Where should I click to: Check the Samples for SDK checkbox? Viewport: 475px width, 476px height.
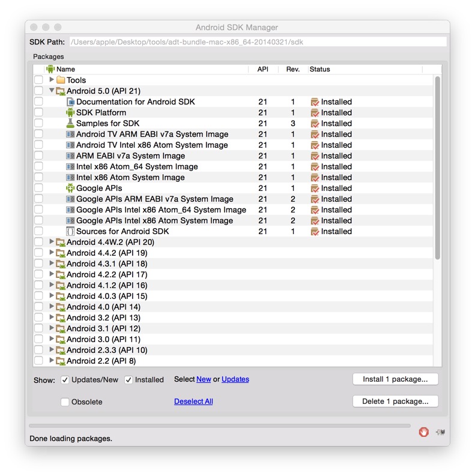coord(38,123)
